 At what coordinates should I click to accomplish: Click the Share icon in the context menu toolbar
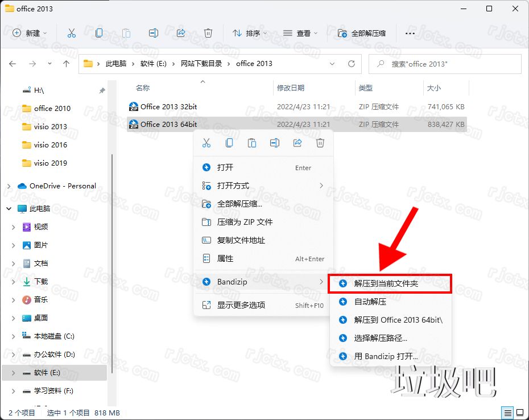[297, 143]
